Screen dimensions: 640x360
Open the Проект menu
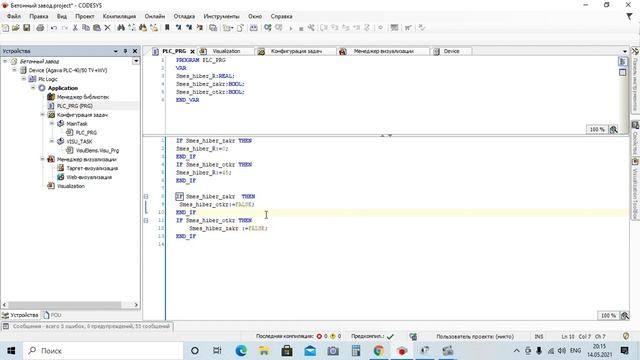[84, 16]
